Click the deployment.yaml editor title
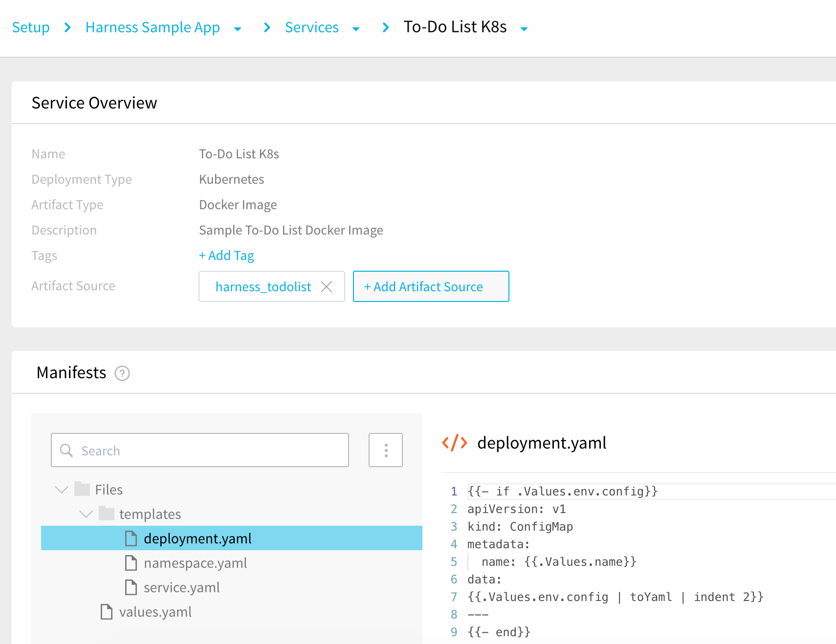Image resolution: width=836 pixels, height=644 pixels. (542, 443)
